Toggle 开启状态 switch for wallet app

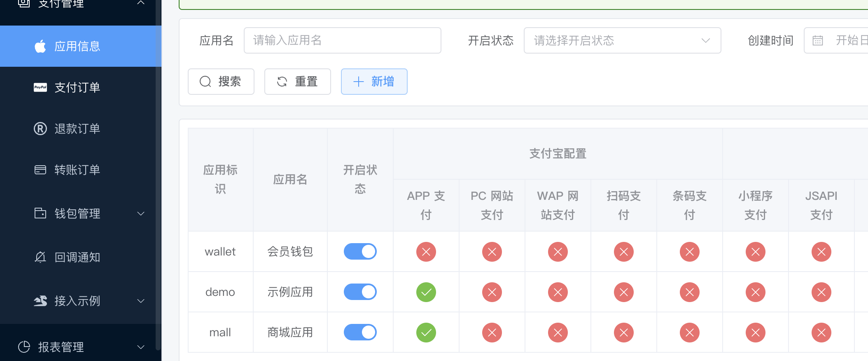[360, 251]
